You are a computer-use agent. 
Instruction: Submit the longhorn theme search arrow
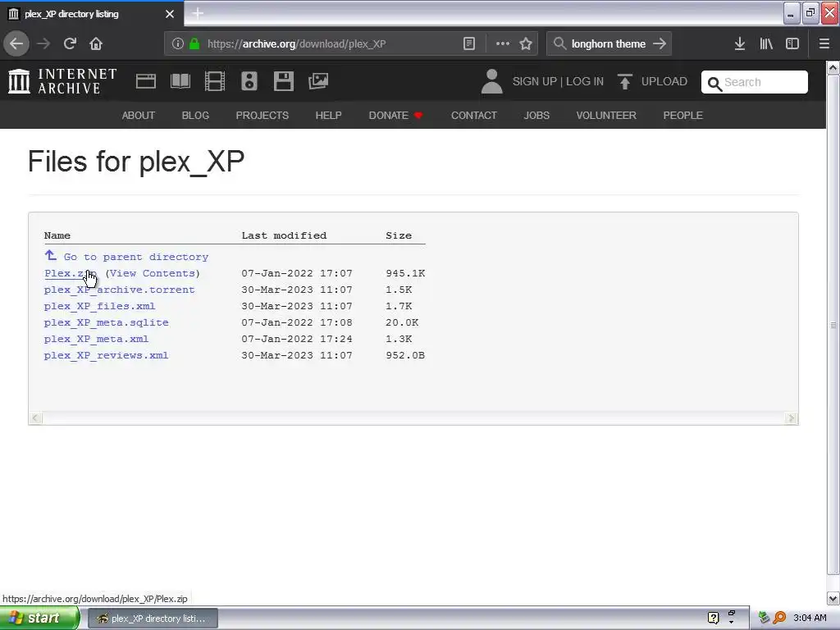point(660,44)
